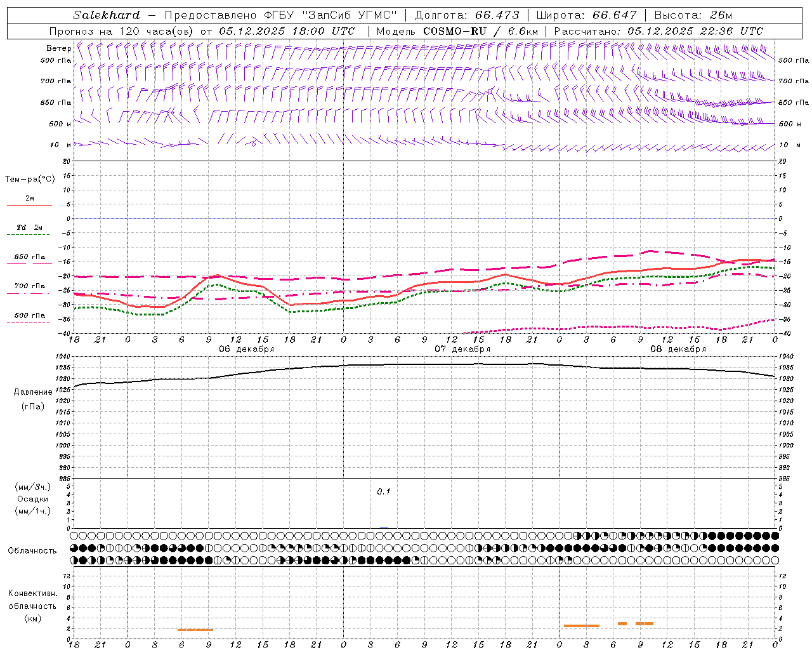Click the 'Давление' pressure label
Viewport: 812px width, 650px height.
(33, 392)
